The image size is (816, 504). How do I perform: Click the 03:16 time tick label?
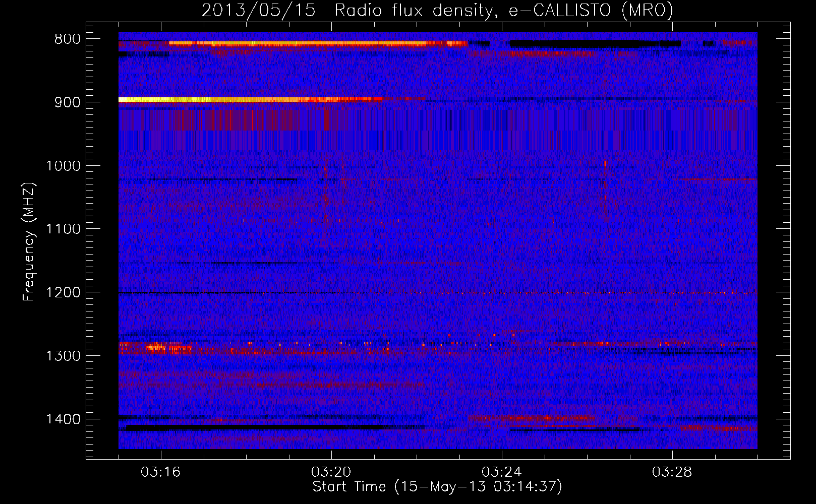[x=161, y=472]
